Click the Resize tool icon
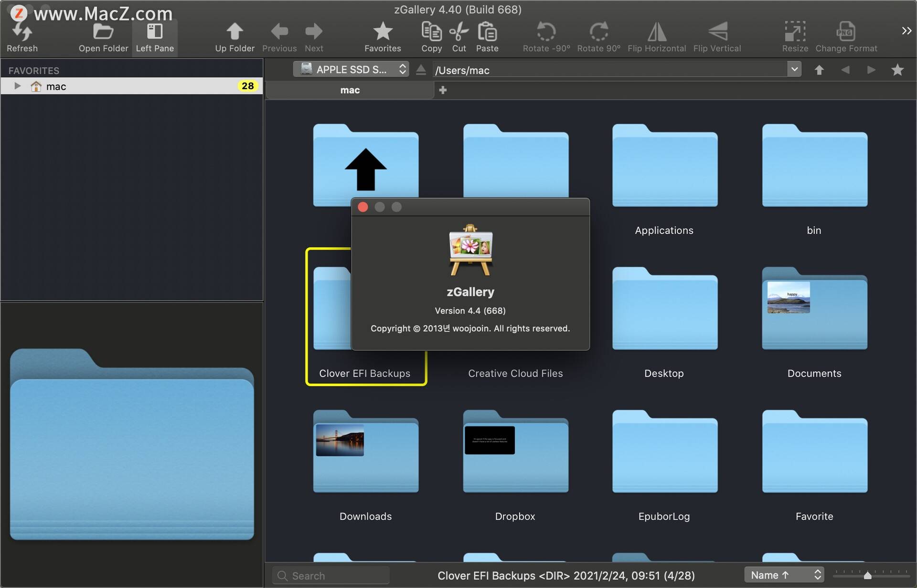 (795, 31)
